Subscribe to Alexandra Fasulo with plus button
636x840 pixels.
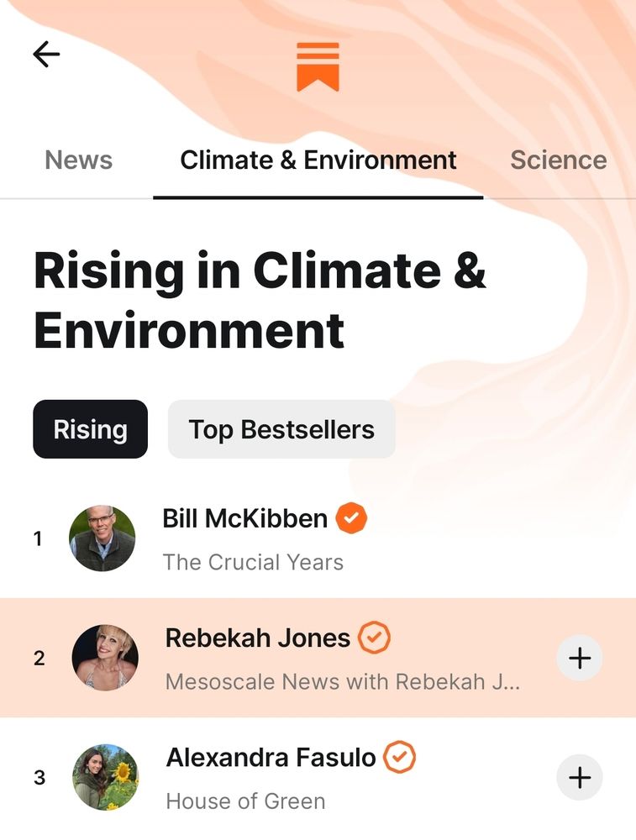click(580, 778)
